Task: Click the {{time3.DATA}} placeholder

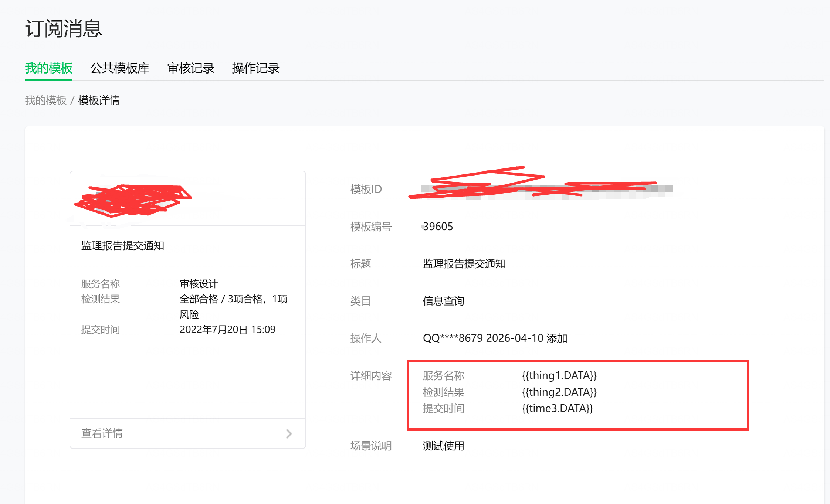Action: pos(557,408)
